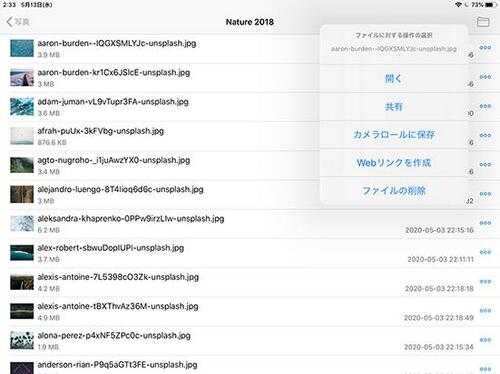Tap thumbnail of alexis-antoine-tBXThvAz36M image
The height and width of the screenshot is (374, 500).
pos(22,311)
